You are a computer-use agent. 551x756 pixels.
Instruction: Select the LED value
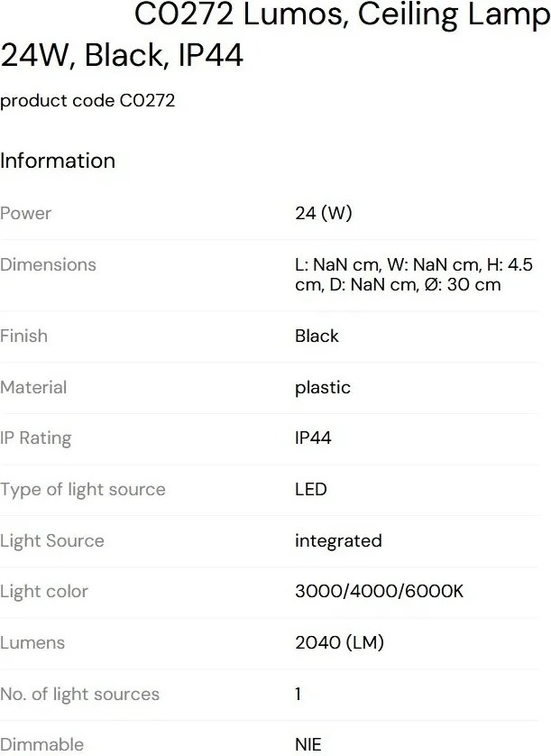(310, 490)
